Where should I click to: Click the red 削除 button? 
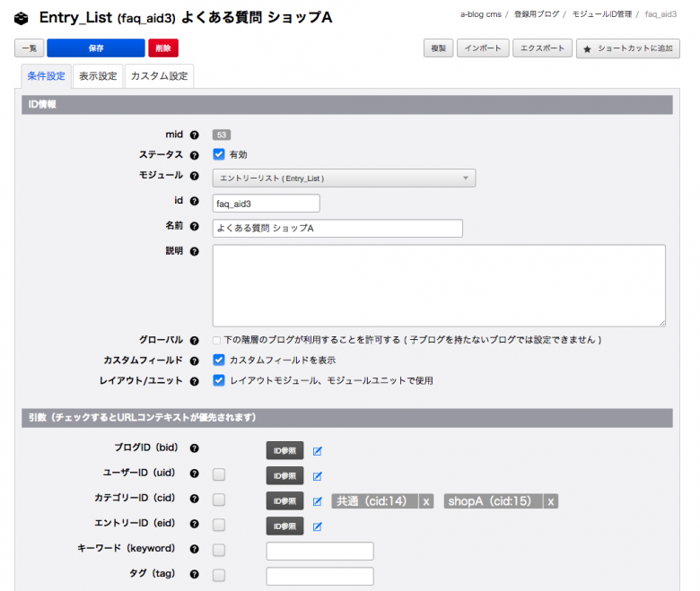pyautogui.click(x=163, y=48)
